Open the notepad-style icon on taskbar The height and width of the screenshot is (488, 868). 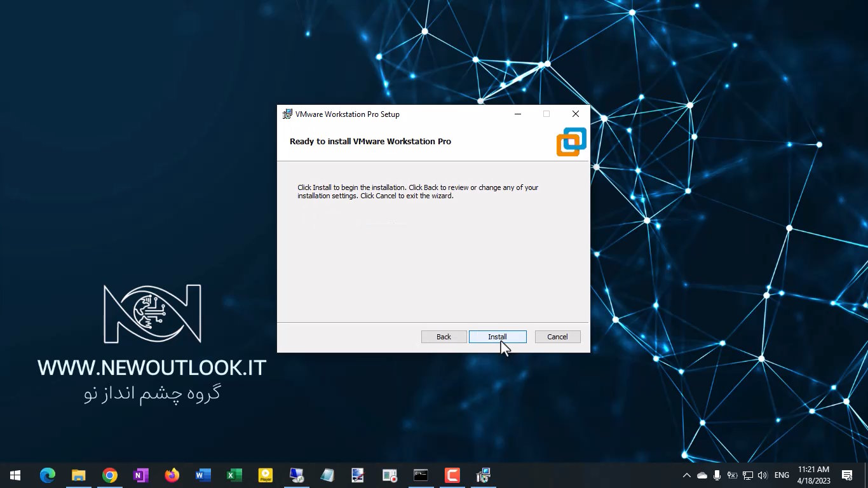(327, 475)
